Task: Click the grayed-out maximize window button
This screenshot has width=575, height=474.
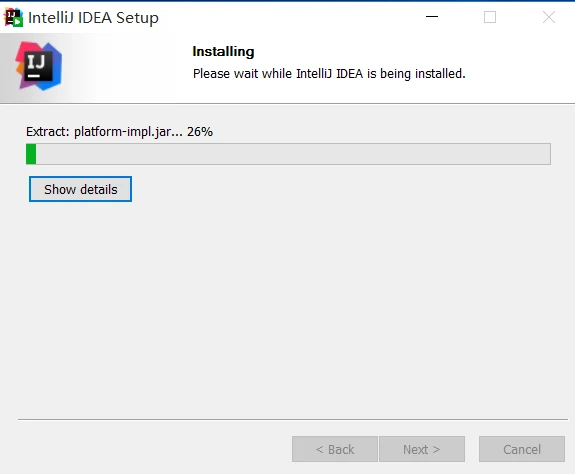Action: [490, 17]
